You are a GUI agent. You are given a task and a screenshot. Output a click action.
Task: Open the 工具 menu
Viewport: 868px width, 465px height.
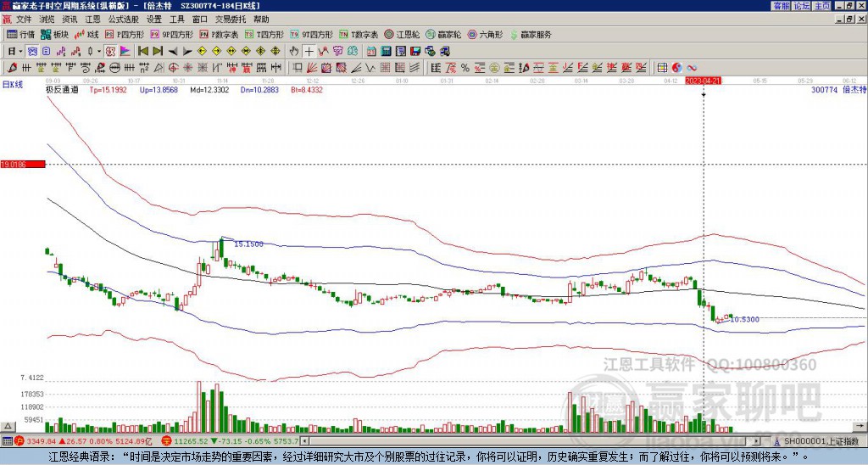pos(176,20)
